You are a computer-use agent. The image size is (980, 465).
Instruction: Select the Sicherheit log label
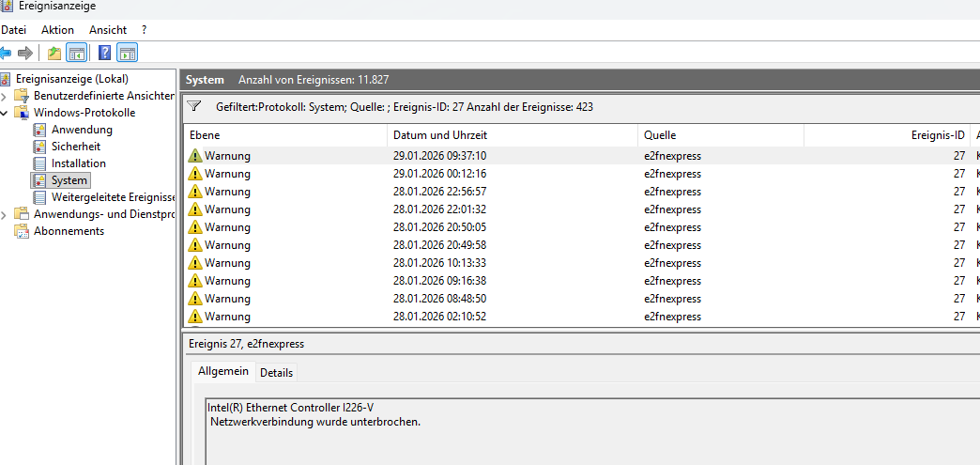pos(76,147)
